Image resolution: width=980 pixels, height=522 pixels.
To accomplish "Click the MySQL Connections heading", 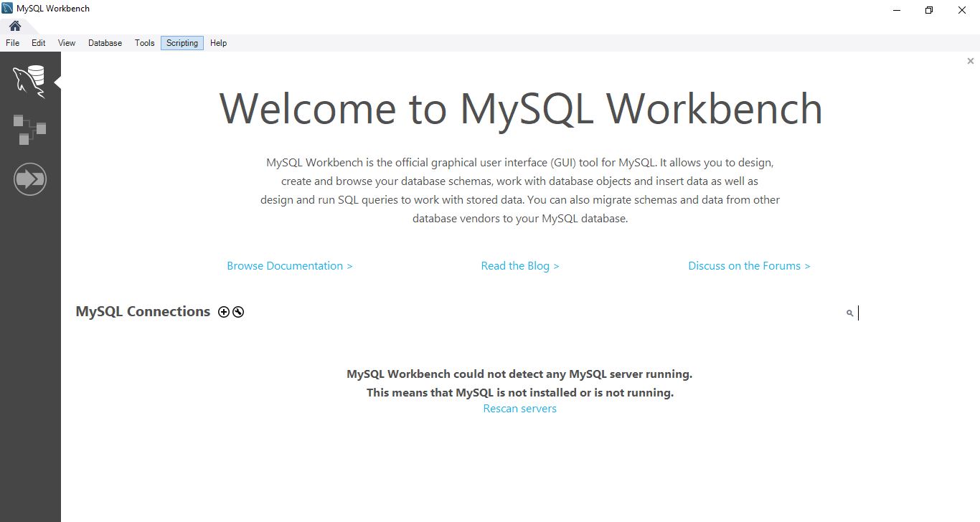I will pyautogui.click(x=143, y=312).
